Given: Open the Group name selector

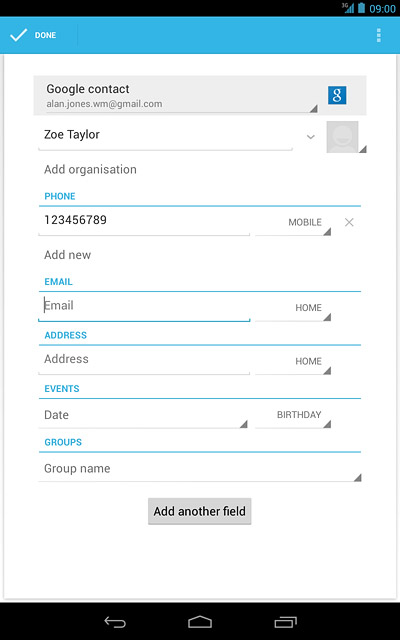Looking at the screenshot, I should click(200, 469).
